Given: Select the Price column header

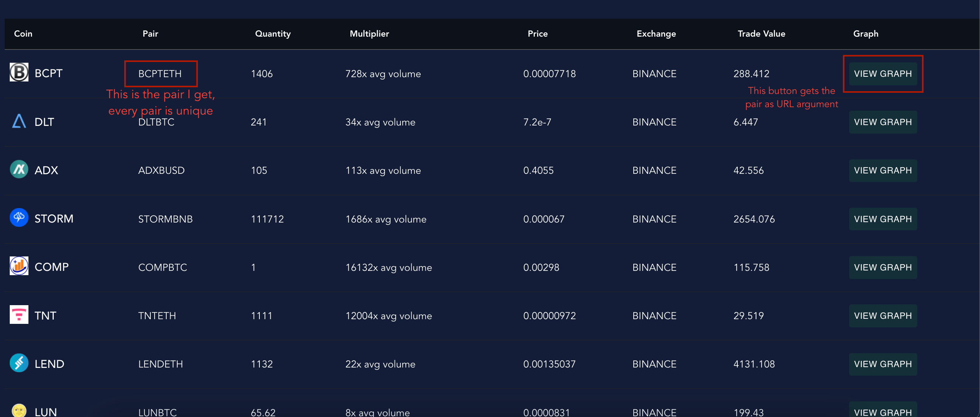Looking at the screenshot, I should [x=538, y=34].
